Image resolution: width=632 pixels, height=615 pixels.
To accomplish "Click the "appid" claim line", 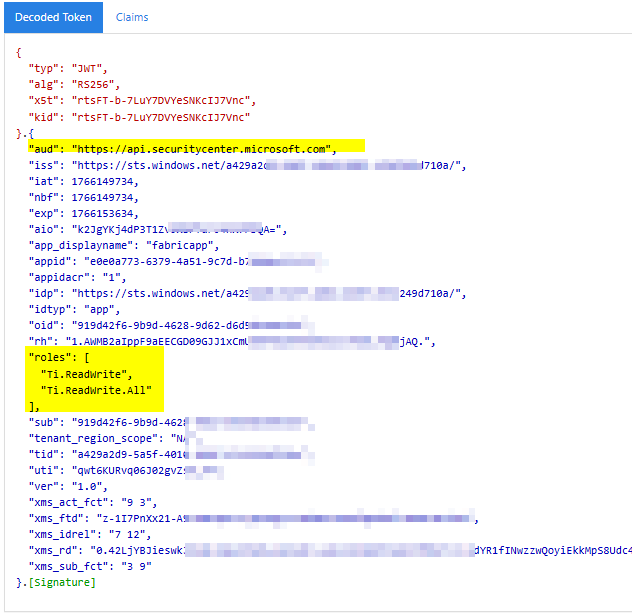I will click(179, 262).
